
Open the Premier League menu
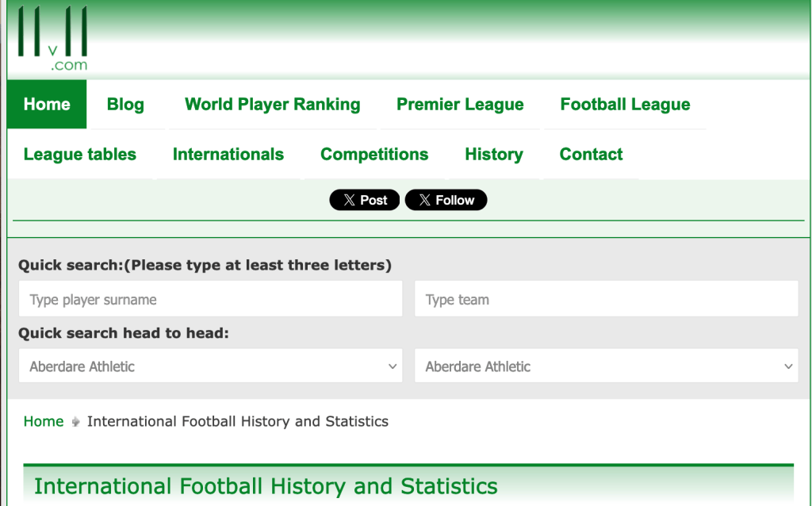point(460,104)
